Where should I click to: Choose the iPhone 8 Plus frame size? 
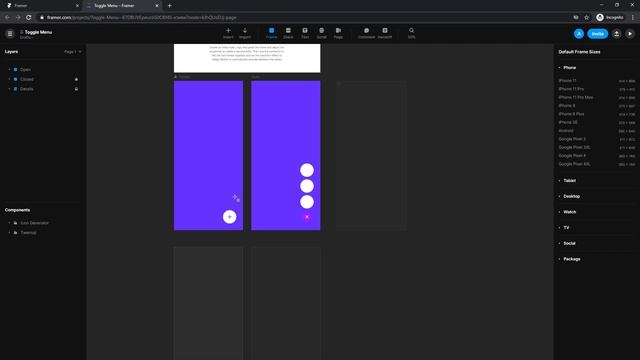(x=597, y=114)
